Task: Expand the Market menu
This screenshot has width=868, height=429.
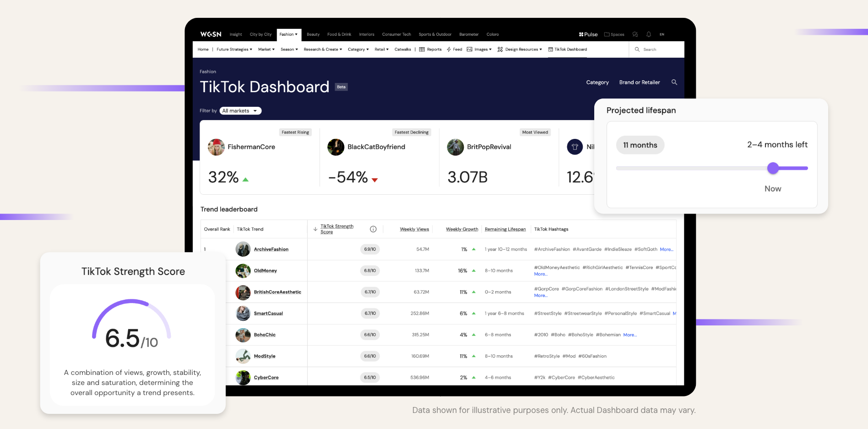Action: [266, 49]
